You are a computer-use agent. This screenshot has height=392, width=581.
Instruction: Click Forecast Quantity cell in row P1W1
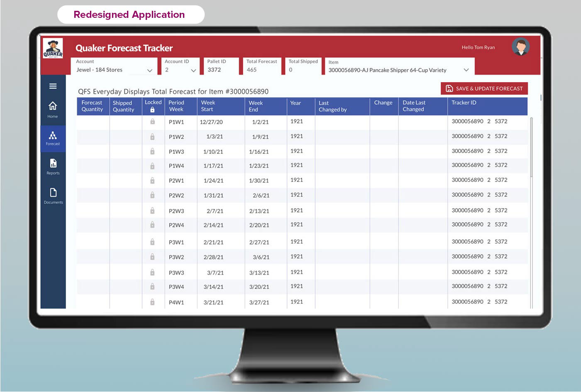[x=93, y=122]
